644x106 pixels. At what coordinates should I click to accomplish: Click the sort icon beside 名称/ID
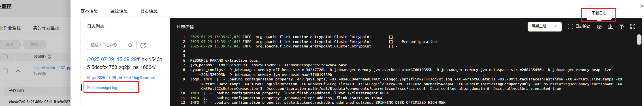(50, 57)
